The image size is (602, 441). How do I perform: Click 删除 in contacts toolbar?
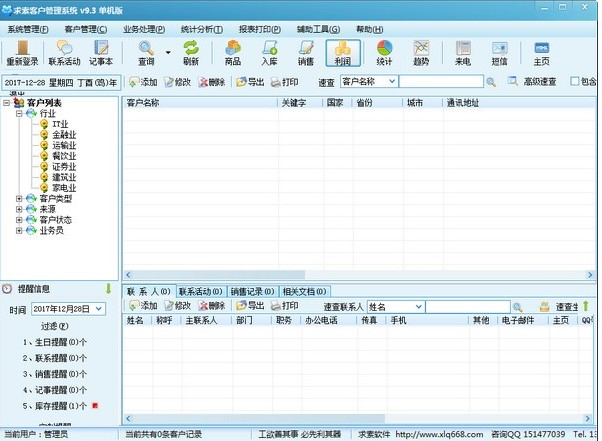pyautogui.click(x=212, y=306)
